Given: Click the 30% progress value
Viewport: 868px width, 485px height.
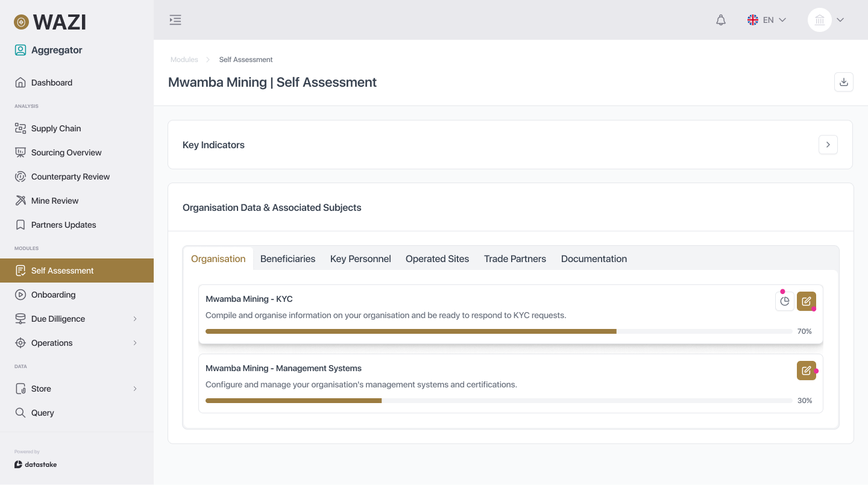Looking at the screenshot, I should (804, 401).
